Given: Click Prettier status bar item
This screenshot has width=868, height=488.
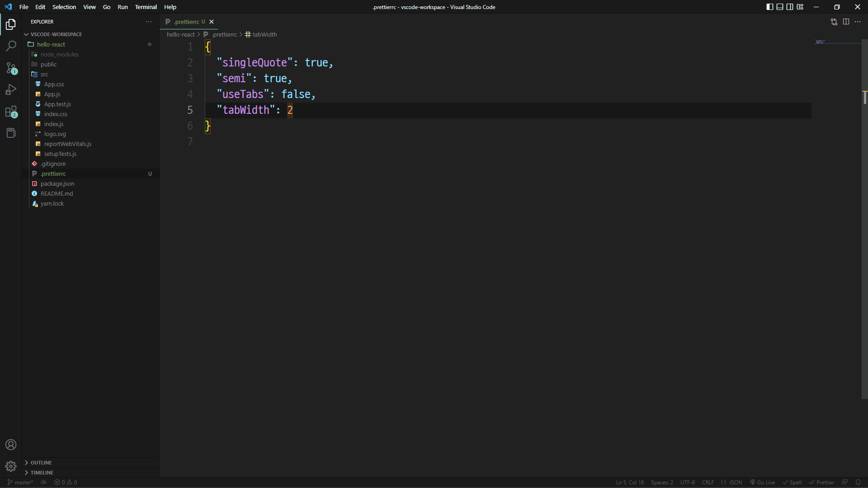Looking at the screenshot, I should pyautogui.click(x=821, y=482).
